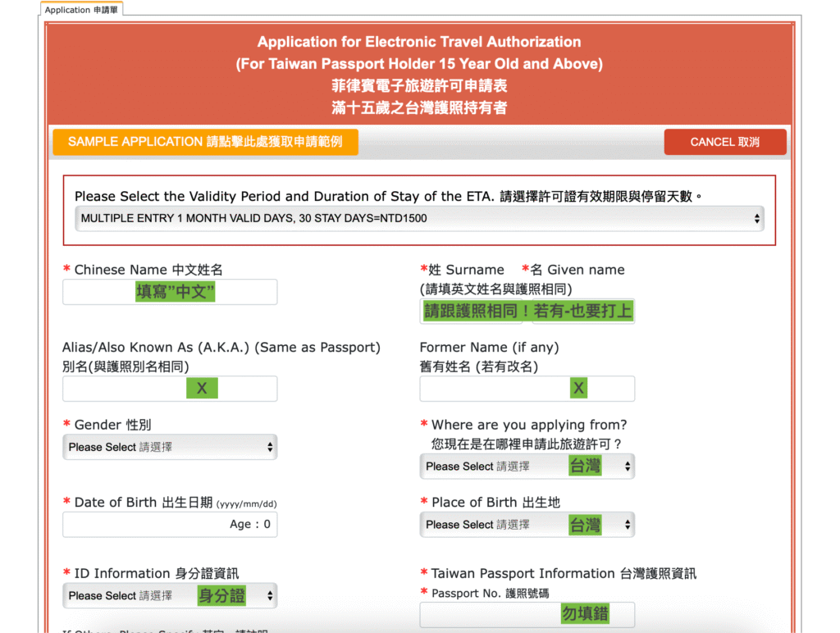Click the 'Taiwan Passport Information' section label
840x633 pixels.
pyautogui.click(x=564, y=573)
